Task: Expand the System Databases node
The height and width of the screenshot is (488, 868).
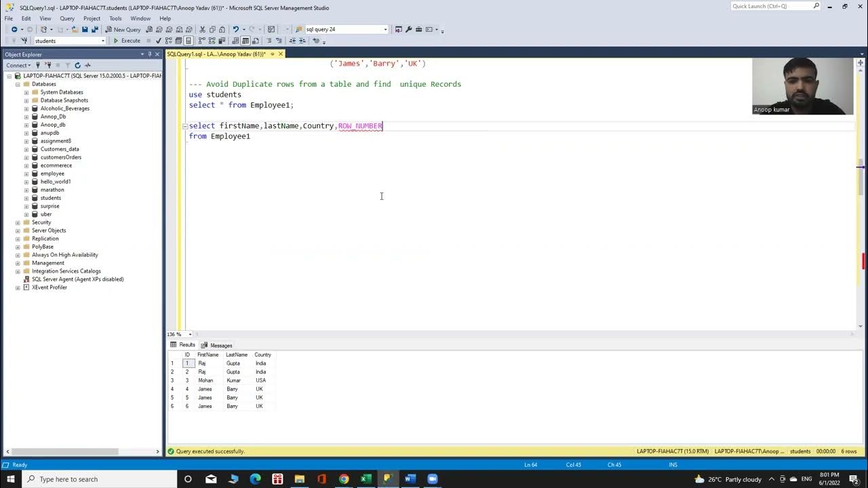Action: click(x=26, y=92)
